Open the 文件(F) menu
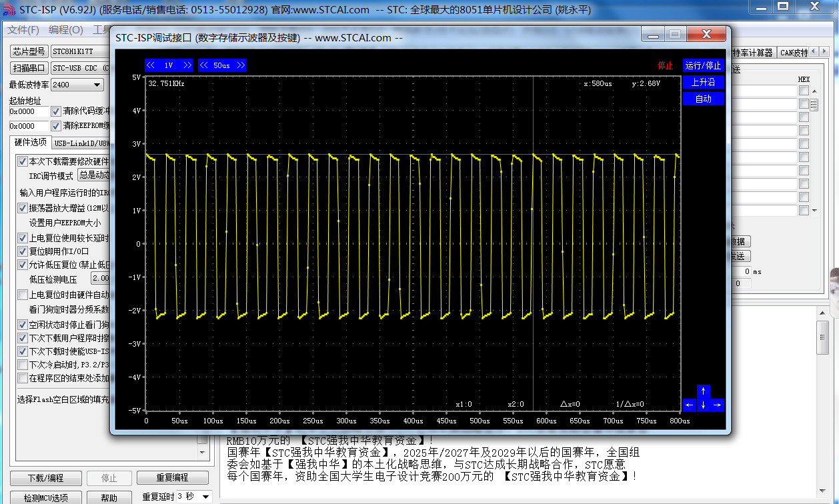Screen dimensions: 839x504 coord(23,30)
